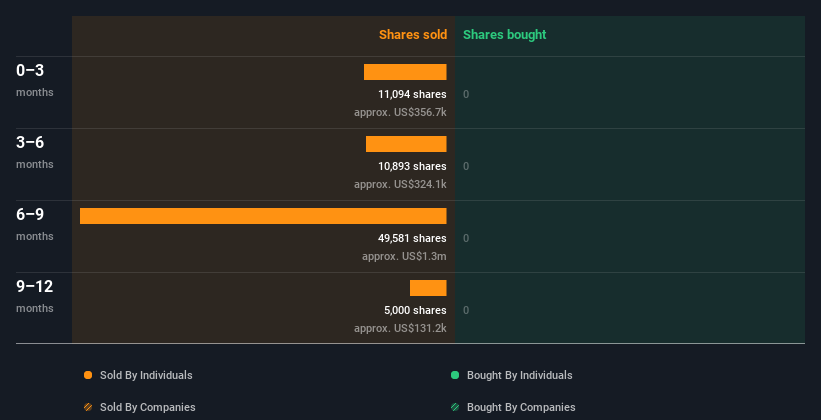
Task: Click the green Bought By Individuals legend dot
Action: point(455,375)
